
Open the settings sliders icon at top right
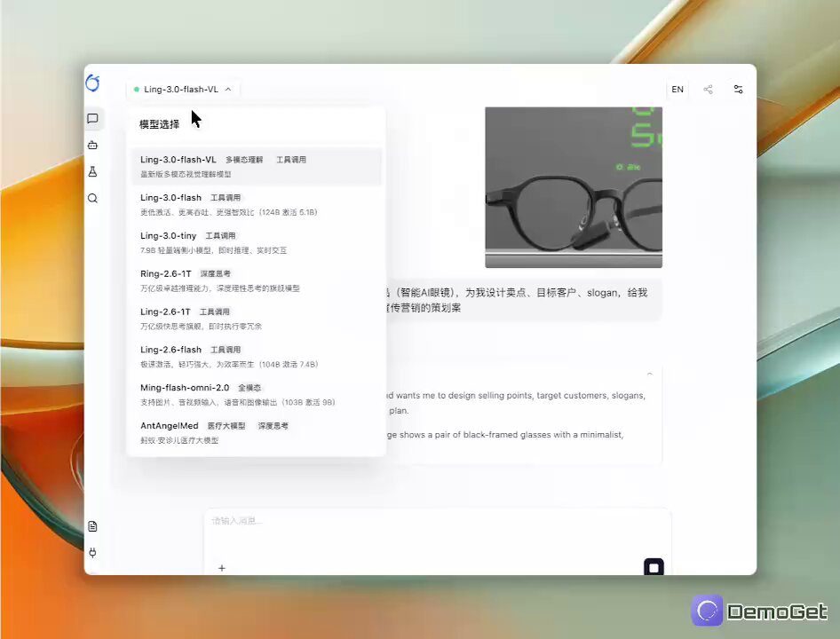(x=738, y=90)
